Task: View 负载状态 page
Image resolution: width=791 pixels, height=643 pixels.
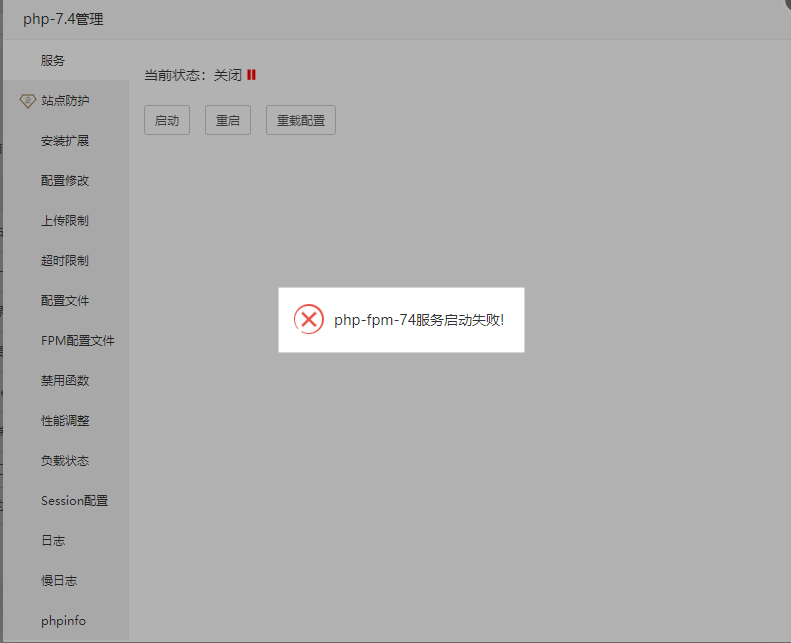Action: pyautogui.click(x=66, y=460)
